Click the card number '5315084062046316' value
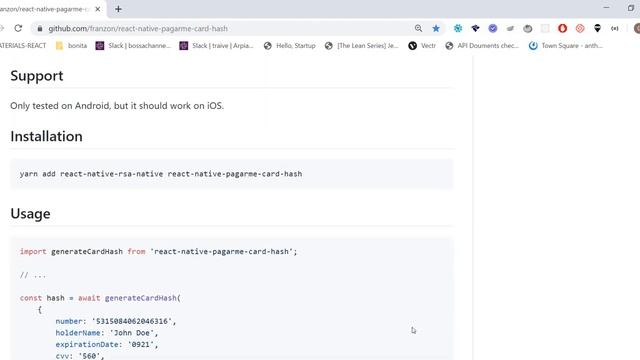Viewport: 640px width, 360px height. coord(132,321)
